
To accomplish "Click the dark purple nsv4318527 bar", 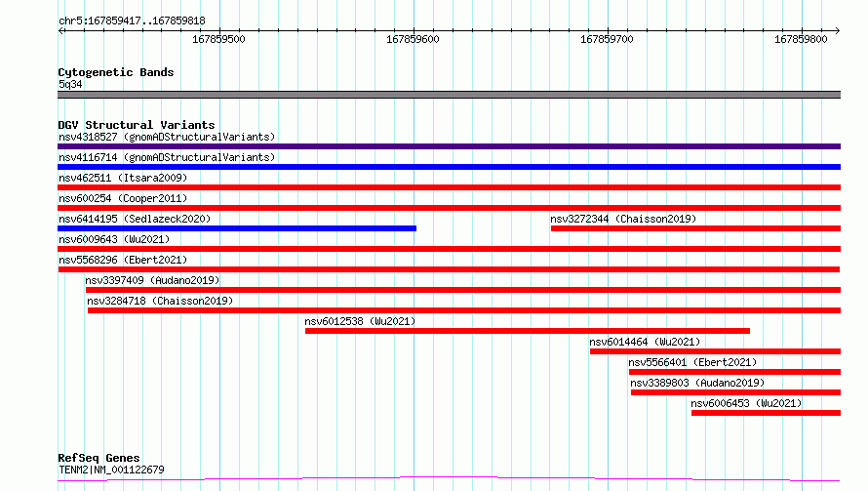I will (x=449, y=146).
